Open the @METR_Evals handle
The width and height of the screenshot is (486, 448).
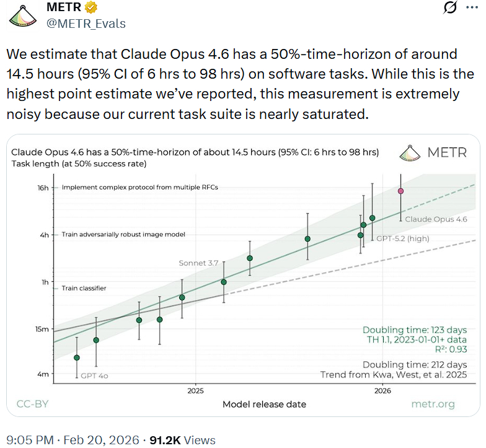tap(86, 24)
